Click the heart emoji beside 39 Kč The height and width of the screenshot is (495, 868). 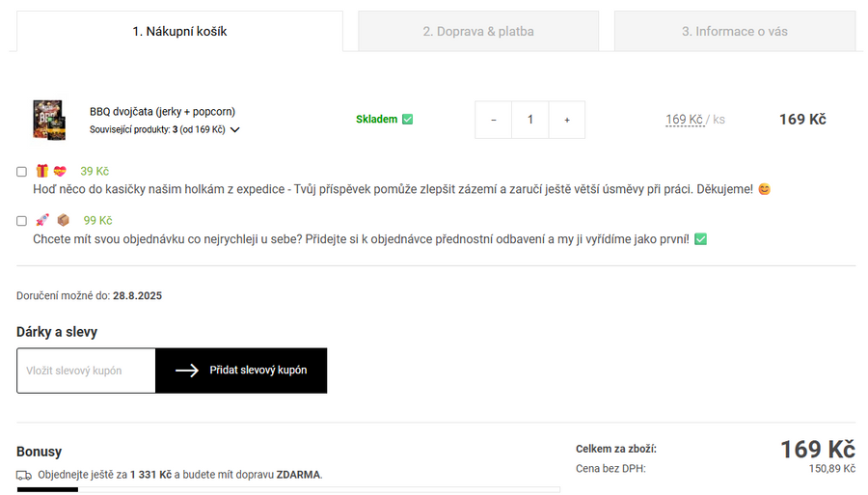pyautogui.click(x=60, y=171)
